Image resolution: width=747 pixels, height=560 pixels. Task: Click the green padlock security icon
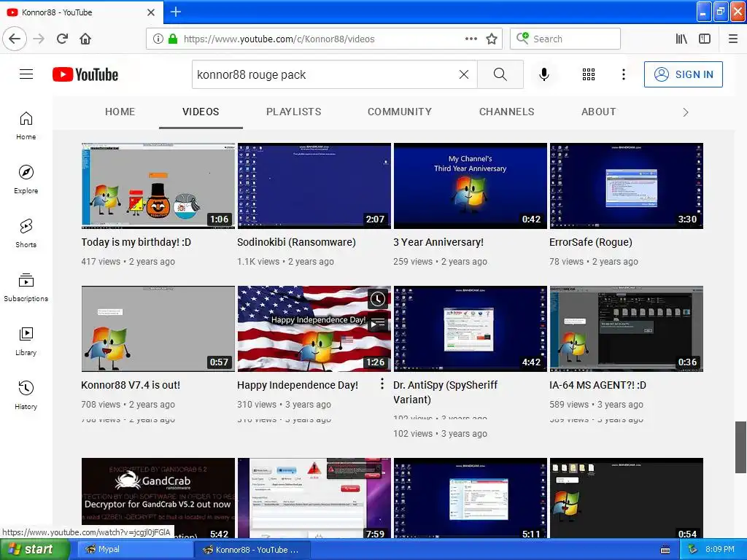coord(173,39)
